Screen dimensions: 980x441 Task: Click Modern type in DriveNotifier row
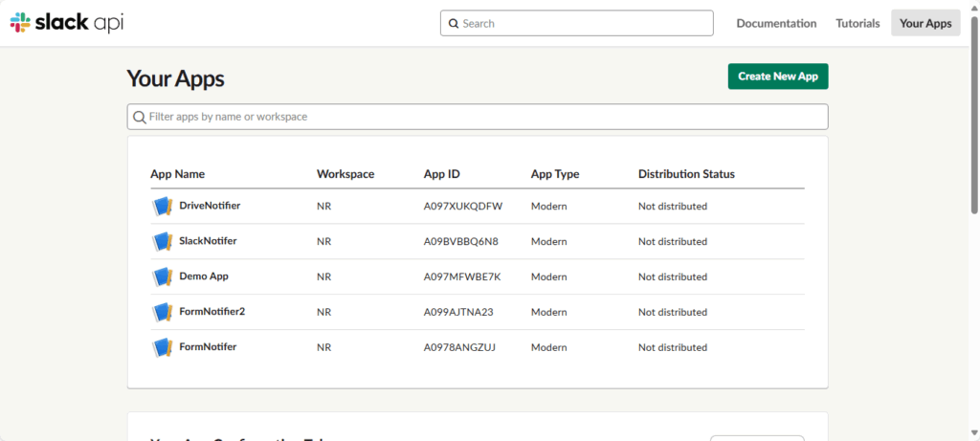click(x=549, y=206)
